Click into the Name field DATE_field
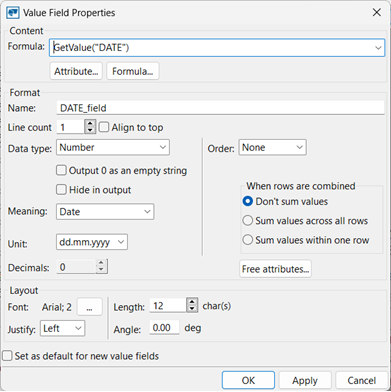This screenshot has width=391, height=392. click(220, 108)
